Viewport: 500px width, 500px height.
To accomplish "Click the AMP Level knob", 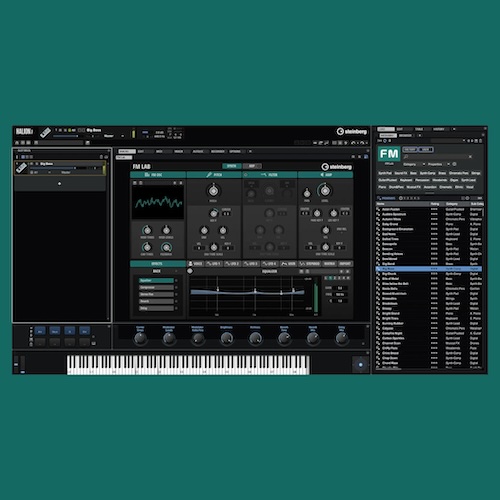I will pyautogui.click(x=325, y=191).
